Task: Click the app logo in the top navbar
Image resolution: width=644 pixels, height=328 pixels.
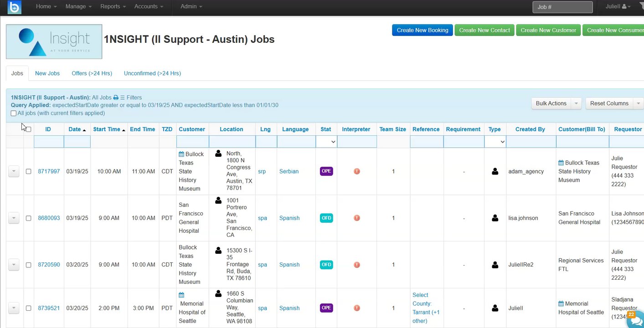Action: pyautogui.click(x=15, y=7)
